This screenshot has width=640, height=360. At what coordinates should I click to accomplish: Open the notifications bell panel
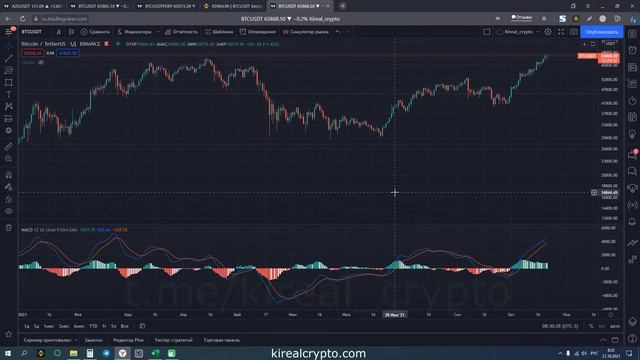coord(632,222)
